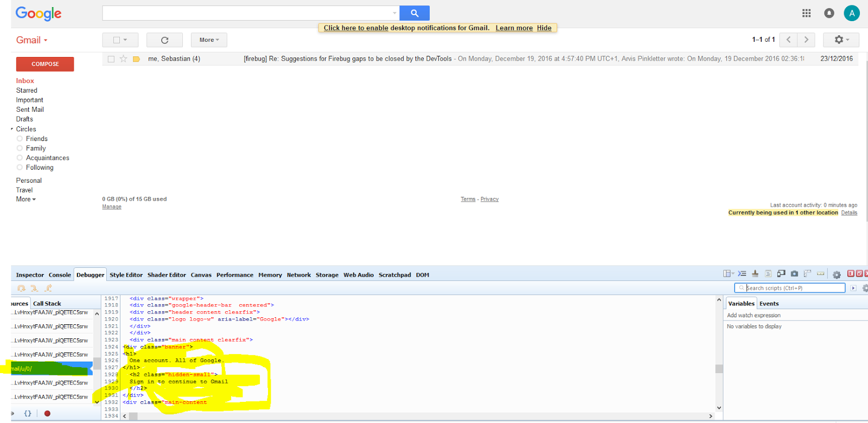Star the firebug email

point(123,59)
